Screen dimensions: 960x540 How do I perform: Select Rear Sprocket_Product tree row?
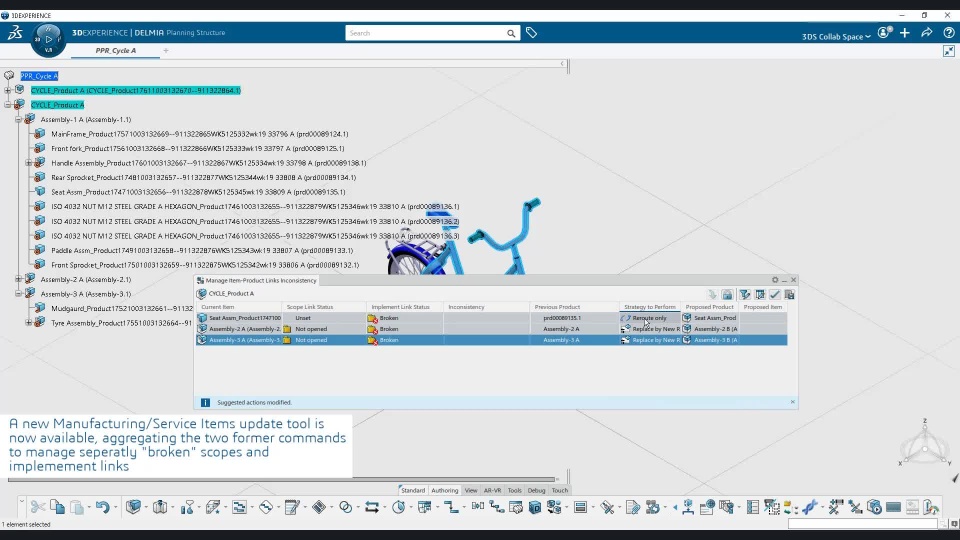click(x=203, y=178)
